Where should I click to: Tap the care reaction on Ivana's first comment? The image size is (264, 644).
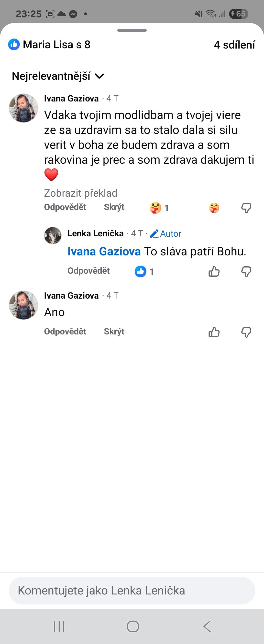tap(214, 208)
